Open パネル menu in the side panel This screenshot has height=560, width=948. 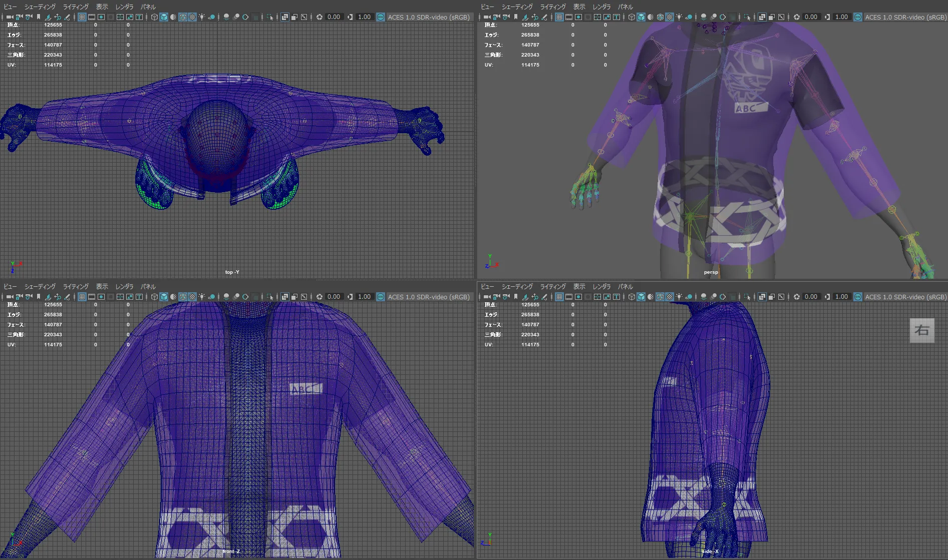click(x=625, y=287)
